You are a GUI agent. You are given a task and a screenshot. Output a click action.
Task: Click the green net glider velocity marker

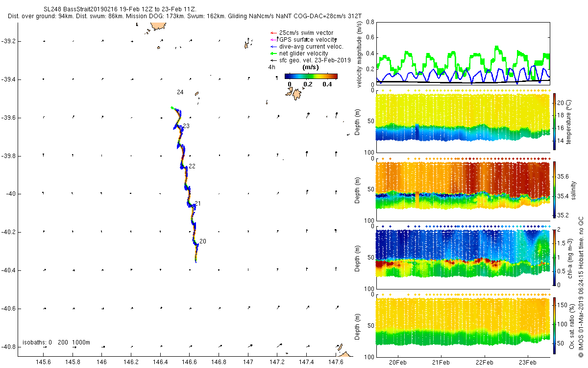point(272,53)
